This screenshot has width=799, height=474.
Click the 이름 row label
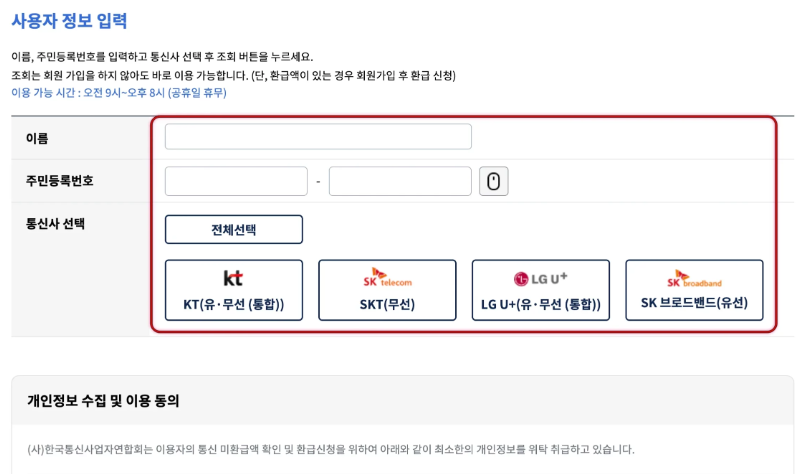pyautogui.click(x=37, y=138)
